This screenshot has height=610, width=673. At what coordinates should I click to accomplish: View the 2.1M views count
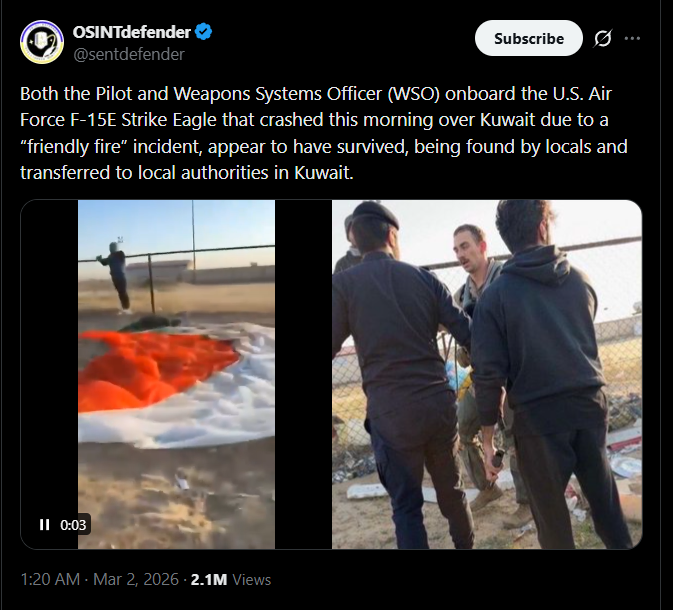click(209, 580)
